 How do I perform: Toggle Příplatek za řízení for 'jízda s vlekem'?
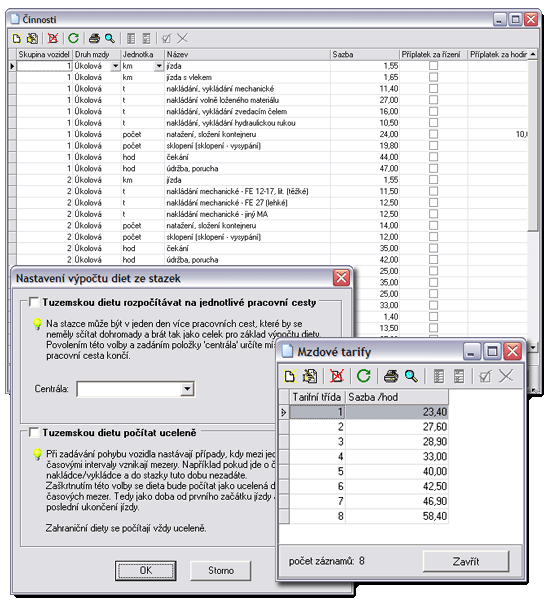(433, 77)
